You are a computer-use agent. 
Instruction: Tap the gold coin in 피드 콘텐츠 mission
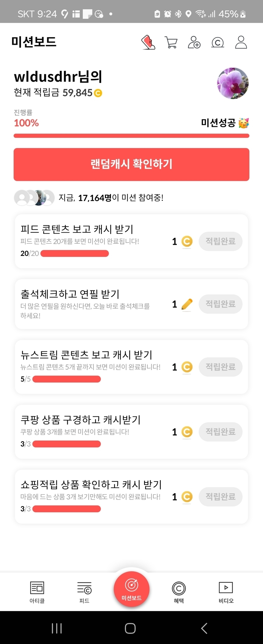(187, 242)
